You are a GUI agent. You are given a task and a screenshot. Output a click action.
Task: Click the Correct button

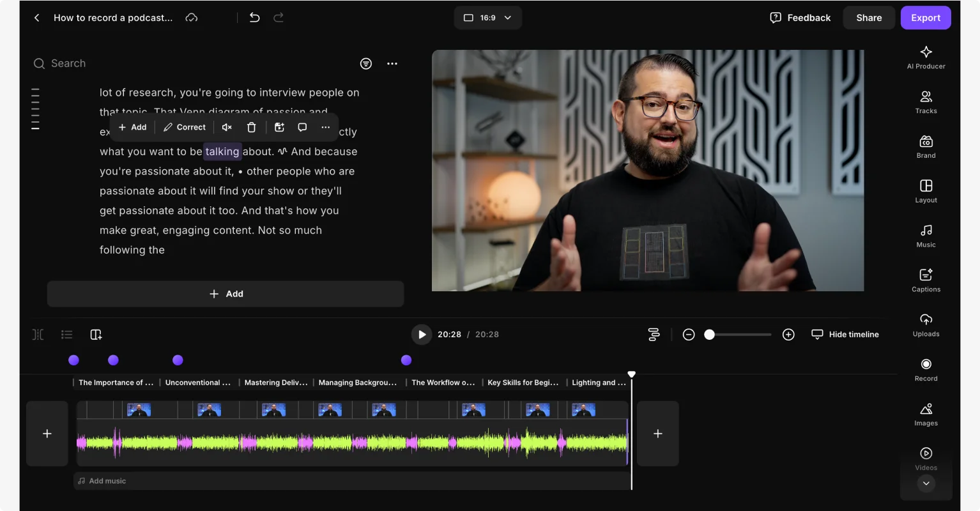point(184,127)
